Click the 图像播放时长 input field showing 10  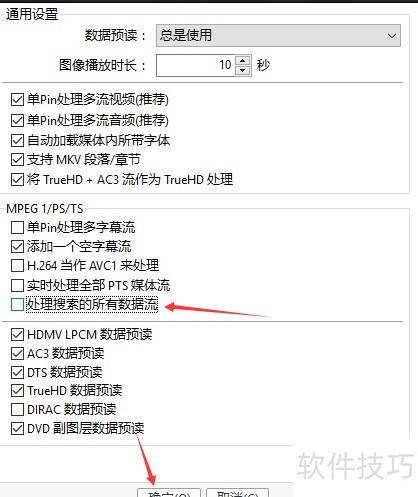[196, 65]
